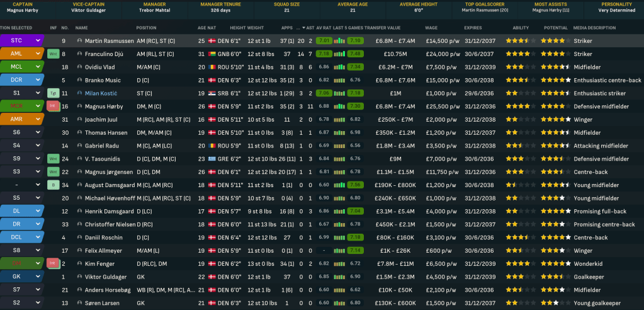Open the S1 substitute slot dropdown
Viewport: 644px width, 310px height.
pos(38,93)
